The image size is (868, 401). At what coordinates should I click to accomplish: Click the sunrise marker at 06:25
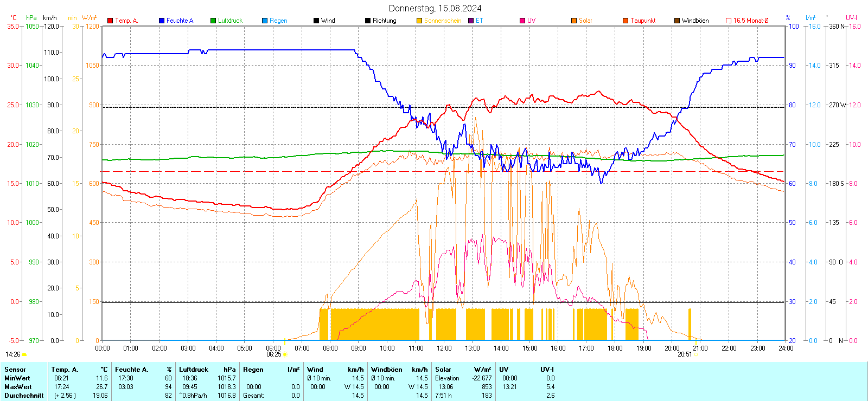pos(285,354)
